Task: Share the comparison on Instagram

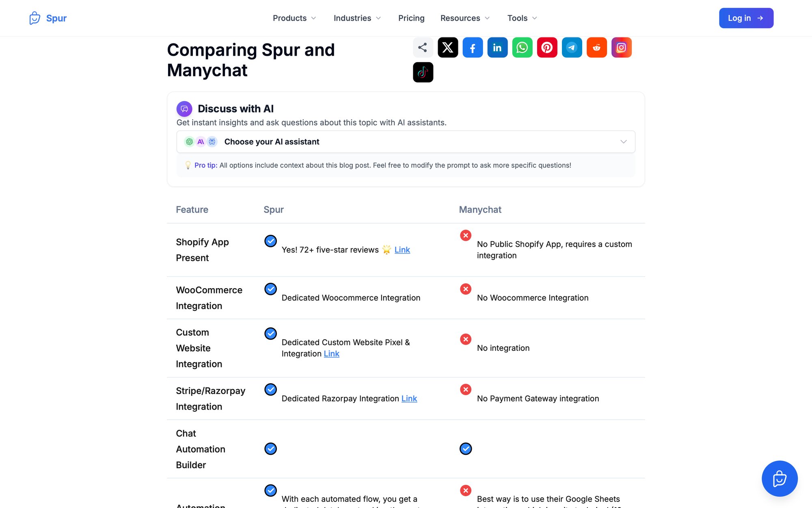Action: click(x=621, y=47)
